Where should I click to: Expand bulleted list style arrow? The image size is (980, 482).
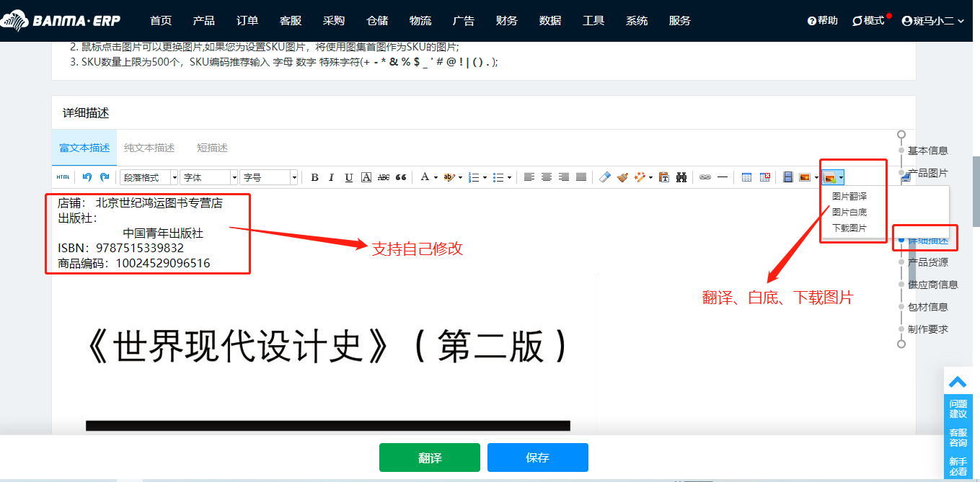[x=509, y=178]
